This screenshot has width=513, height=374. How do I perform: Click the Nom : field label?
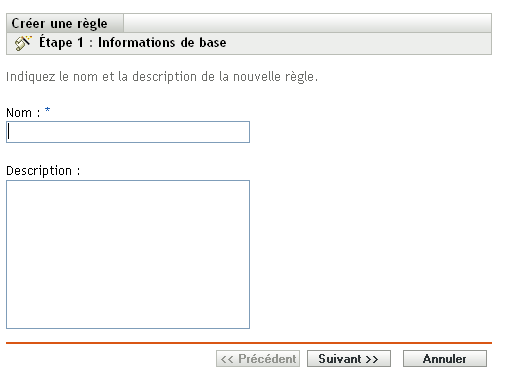pos(23,113)
